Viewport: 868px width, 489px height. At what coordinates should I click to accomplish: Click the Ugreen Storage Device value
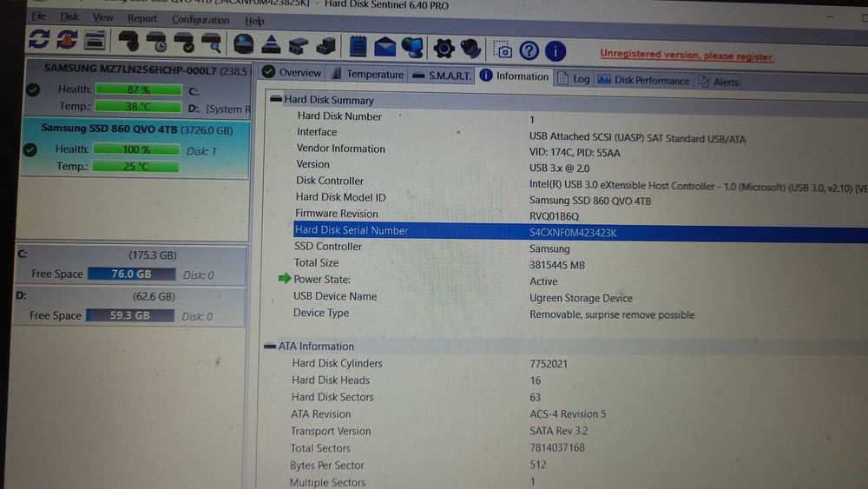tap(581, 298)
